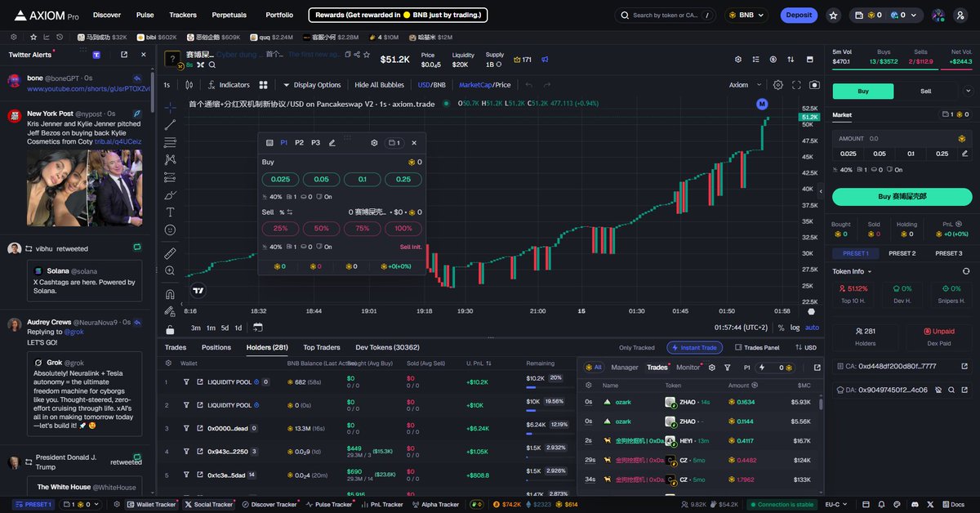Open Trades Panel button

coord(758,348)
